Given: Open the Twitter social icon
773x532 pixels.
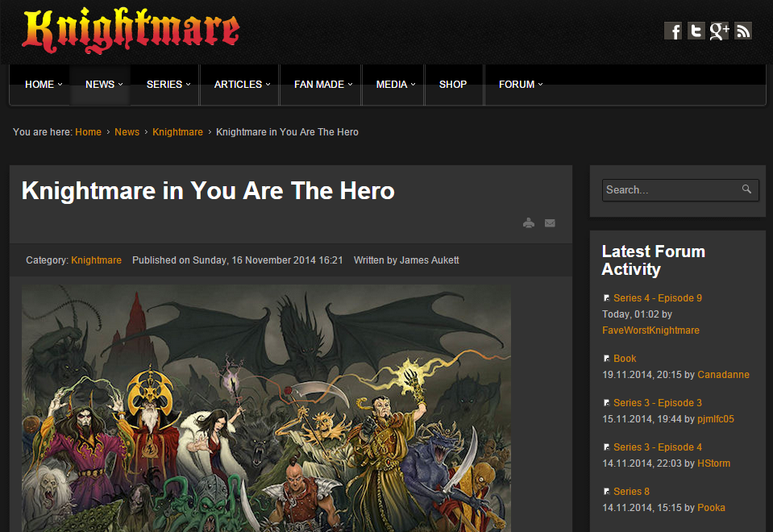Looking at the screenshot, I should pyautogui.click(x=696, y=31).
